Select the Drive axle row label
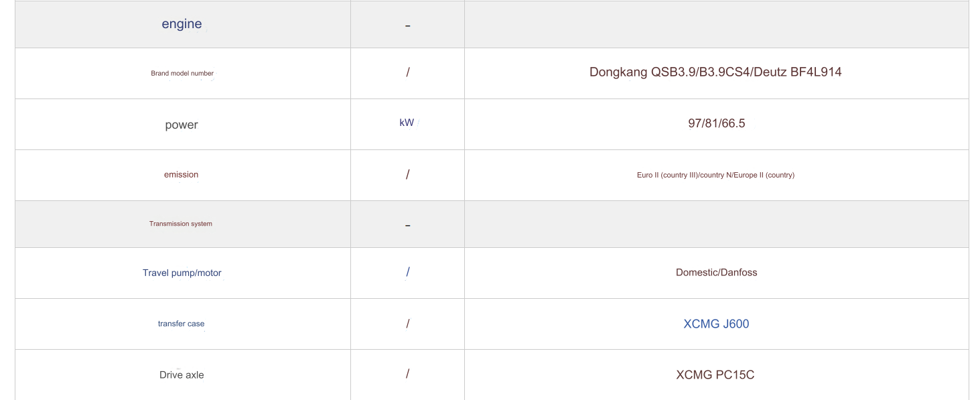The width and height of the screenshot is (980, 400). (x=182, y=375)
